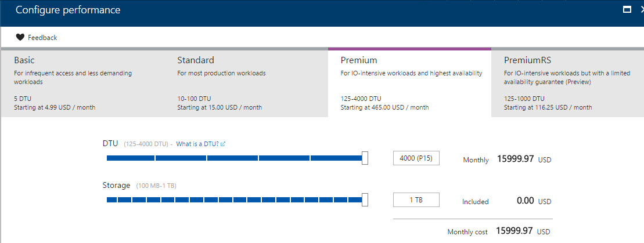Click the DTU slider handle
The height and width of the screenshot is (243, 644).
[365, 158]
